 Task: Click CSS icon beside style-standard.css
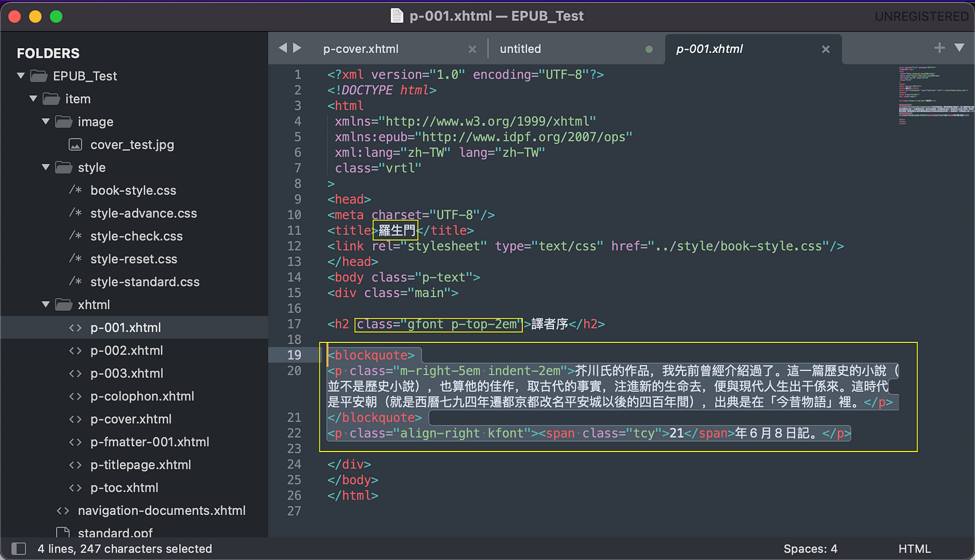(76, 282)
